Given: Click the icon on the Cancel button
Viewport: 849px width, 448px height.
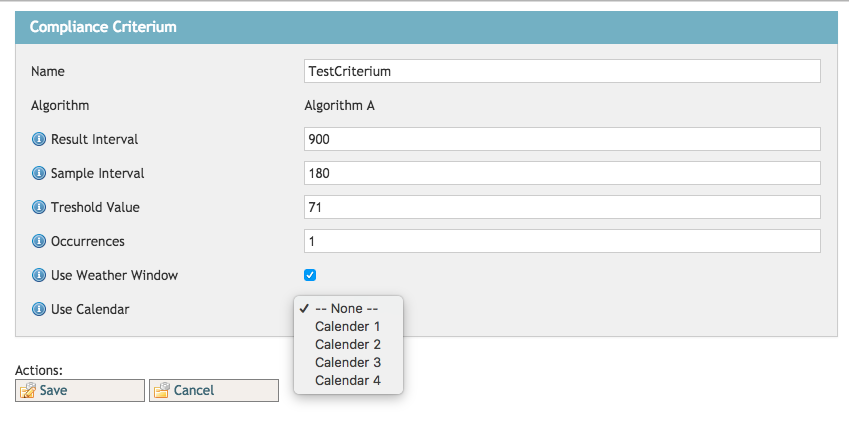Looking at the screenshot, I should pos(161,390).
